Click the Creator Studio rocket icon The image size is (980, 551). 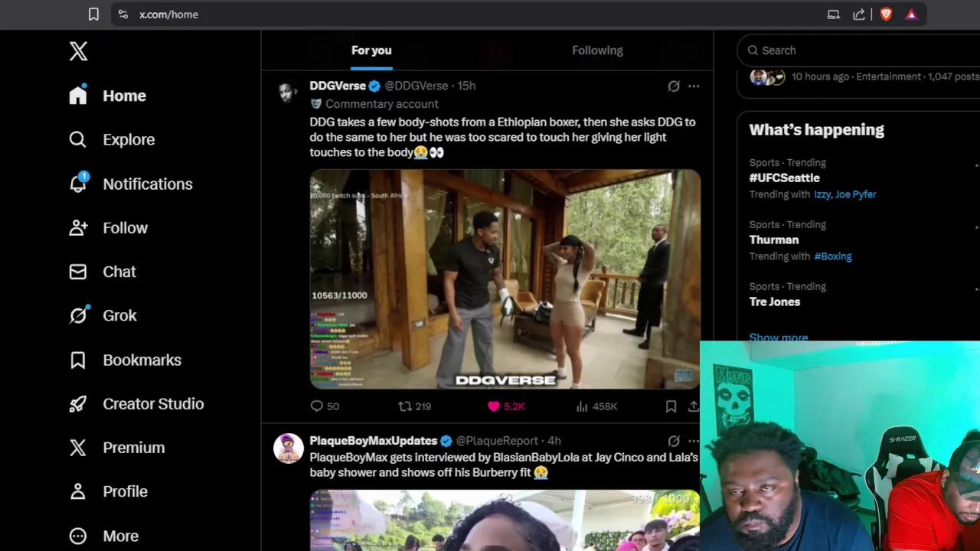pyautogui.click(x=78, y=403)
